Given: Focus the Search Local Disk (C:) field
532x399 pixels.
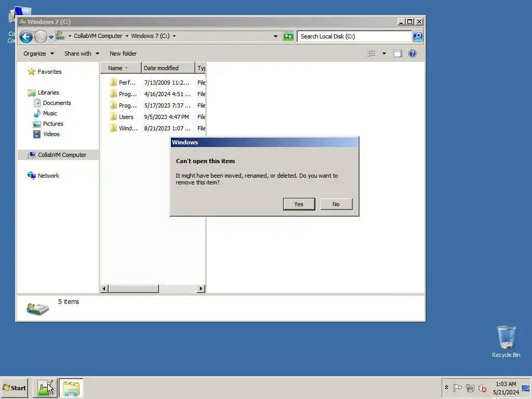Looking at the screenshot, I should pos(354,36).
